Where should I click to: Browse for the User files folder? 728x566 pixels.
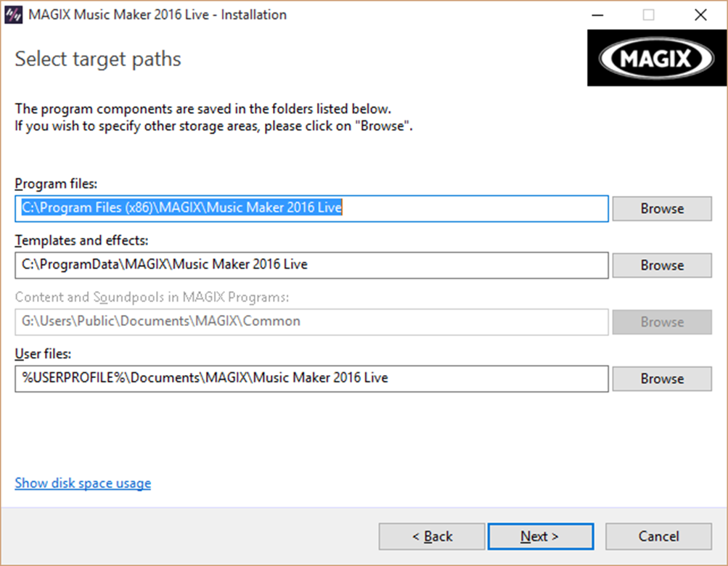(662, 378)
